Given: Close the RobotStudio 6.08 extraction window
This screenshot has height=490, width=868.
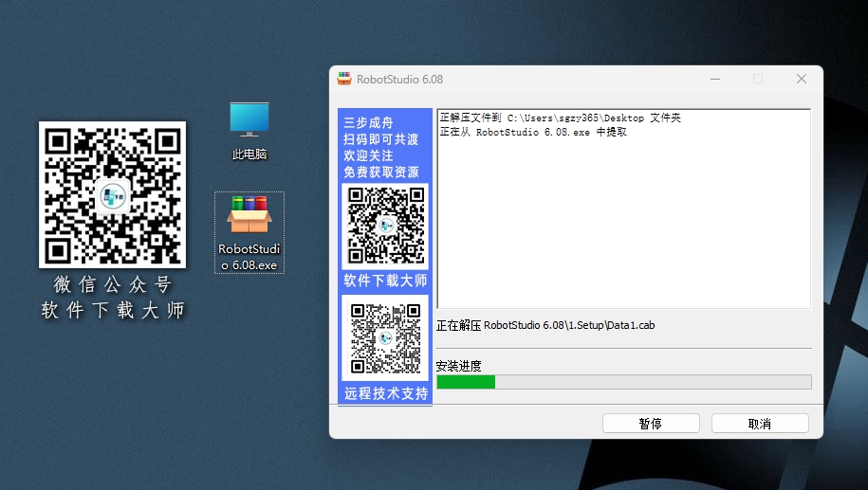Looking at the screenshot, I should (x=801, y=79).
